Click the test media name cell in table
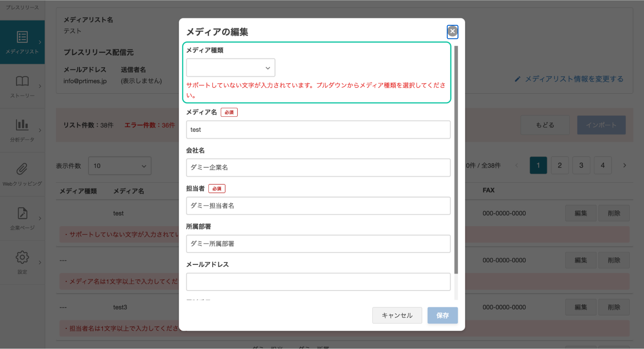 pos(118,213)
